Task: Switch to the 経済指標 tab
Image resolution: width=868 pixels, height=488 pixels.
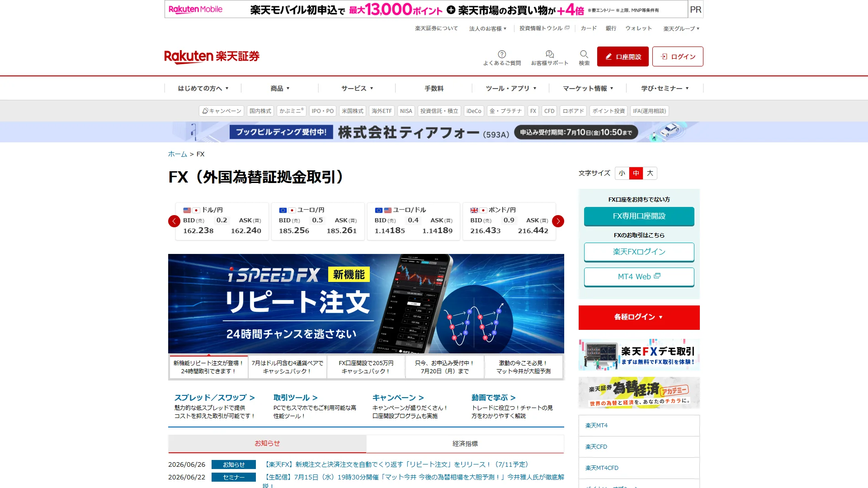Action: point(465,444)
